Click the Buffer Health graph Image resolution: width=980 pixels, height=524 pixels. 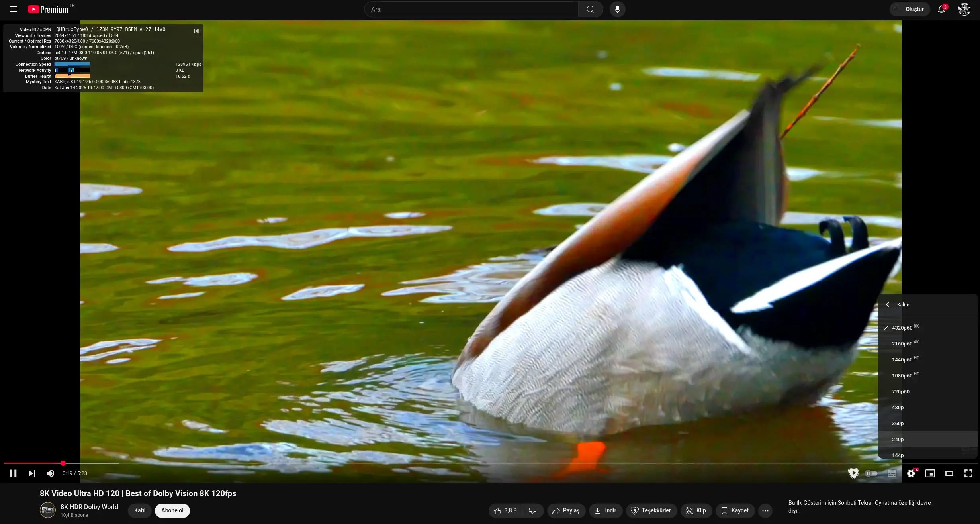pos(72,76)
